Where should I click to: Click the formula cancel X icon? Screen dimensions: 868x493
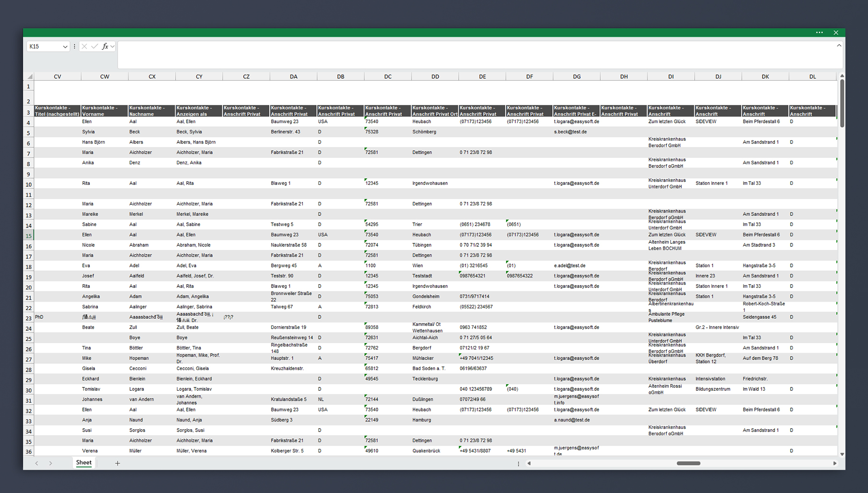point(84,47)
